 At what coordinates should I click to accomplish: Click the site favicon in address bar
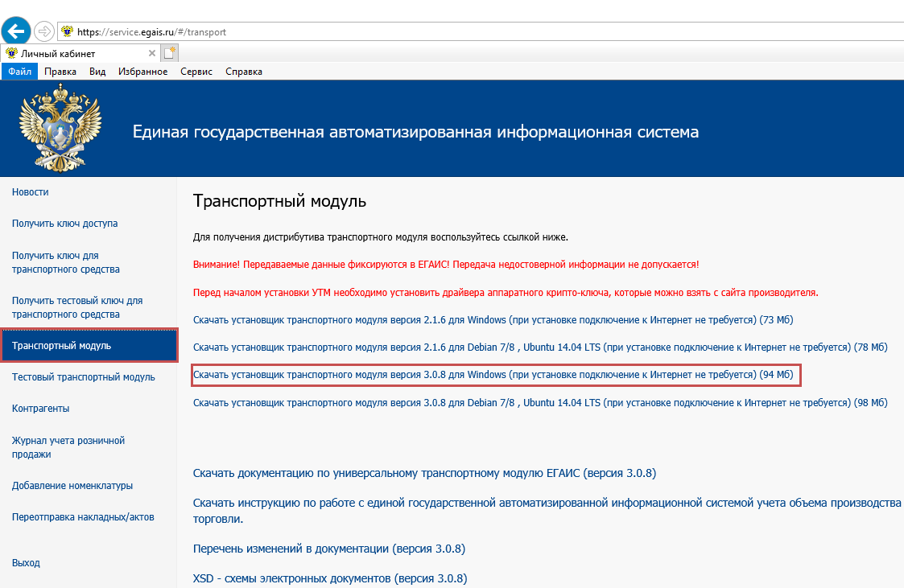click(68, 31)
